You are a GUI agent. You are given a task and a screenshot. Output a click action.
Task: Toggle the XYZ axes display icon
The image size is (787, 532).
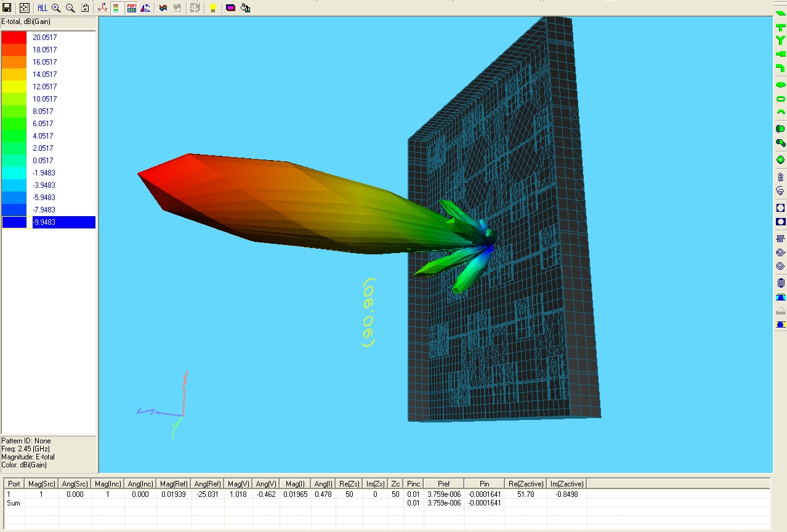coord(102,8)
